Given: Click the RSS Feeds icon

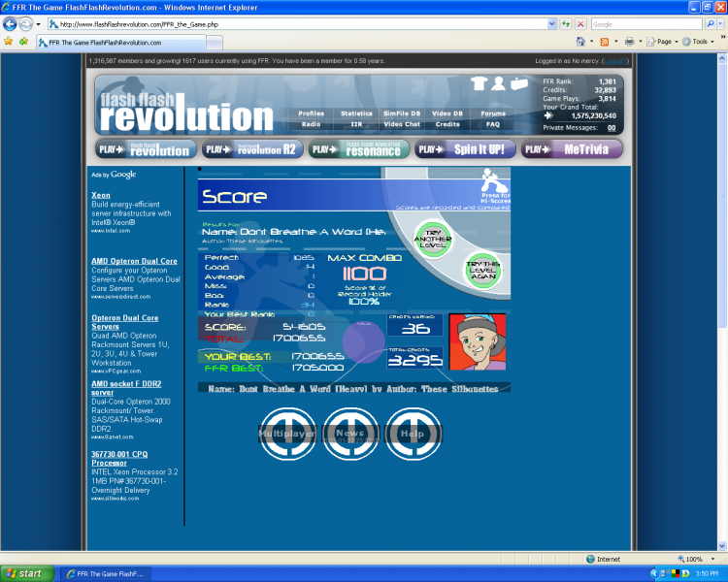Looking at the screenshot, I should click(x=605, y=42).
